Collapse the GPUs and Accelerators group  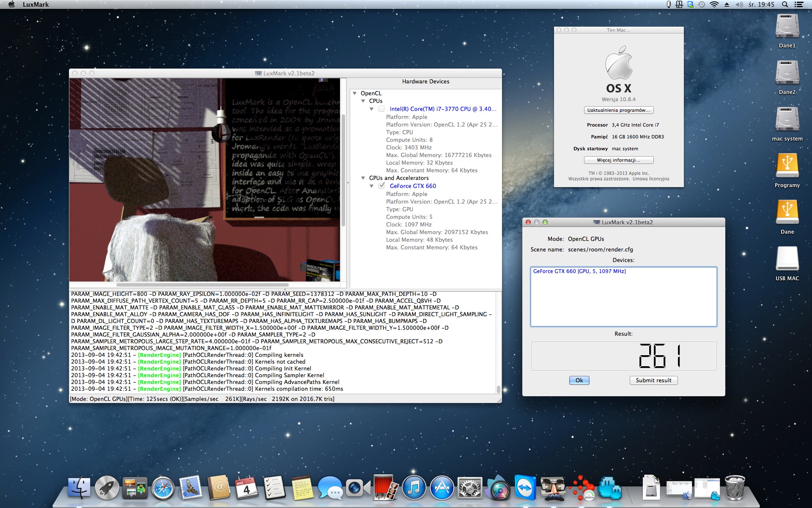363,178
